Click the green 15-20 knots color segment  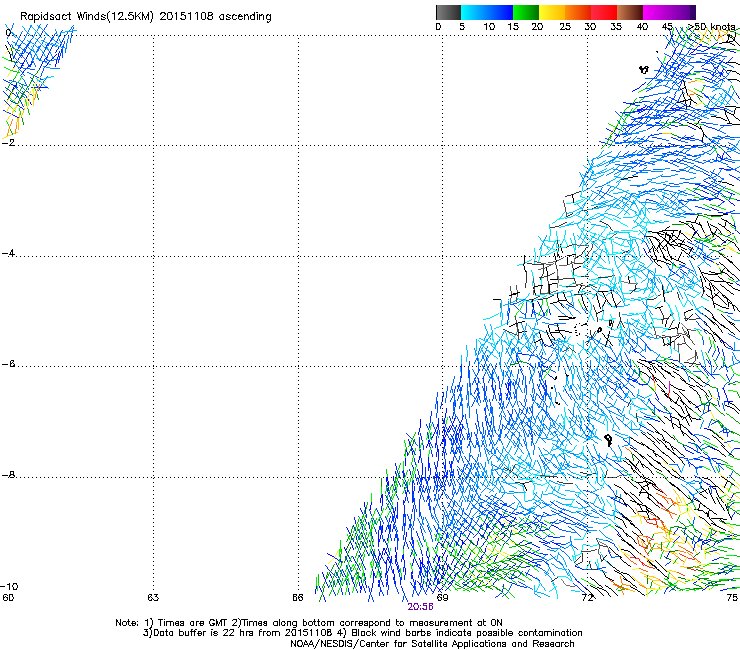[x=526, y=12]
